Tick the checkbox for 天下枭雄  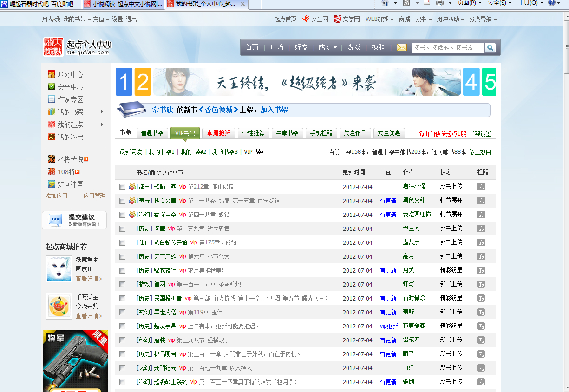click(122, 256)
